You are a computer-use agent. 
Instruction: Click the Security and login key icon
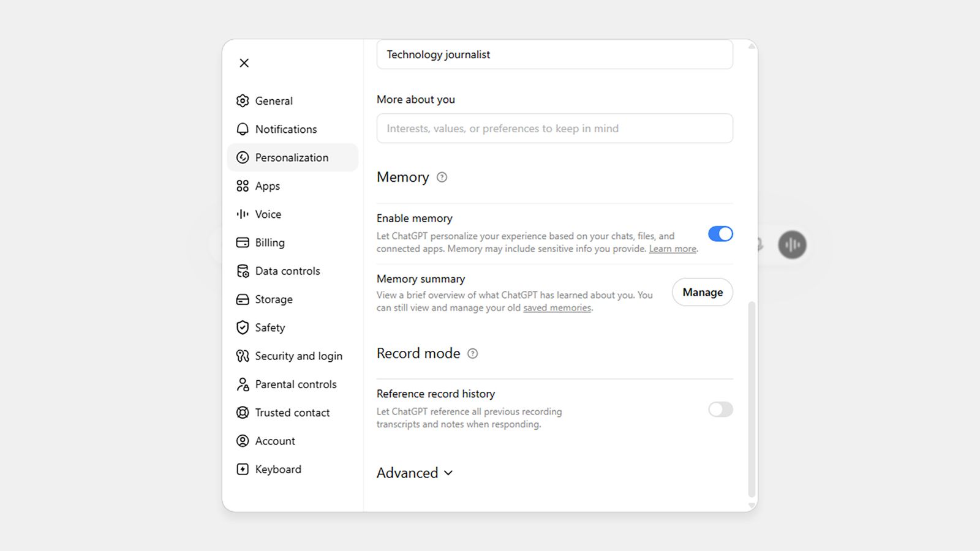tap(243, 356)
